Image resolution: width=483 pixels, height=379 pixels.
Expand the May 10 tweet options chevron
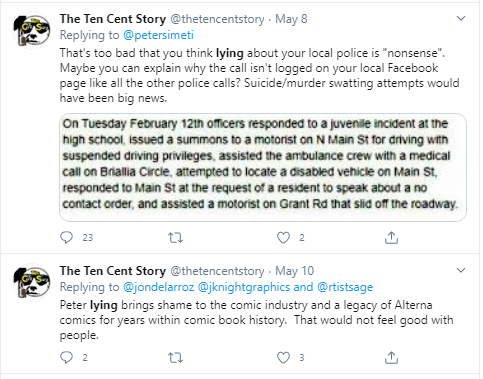point(461,270)
